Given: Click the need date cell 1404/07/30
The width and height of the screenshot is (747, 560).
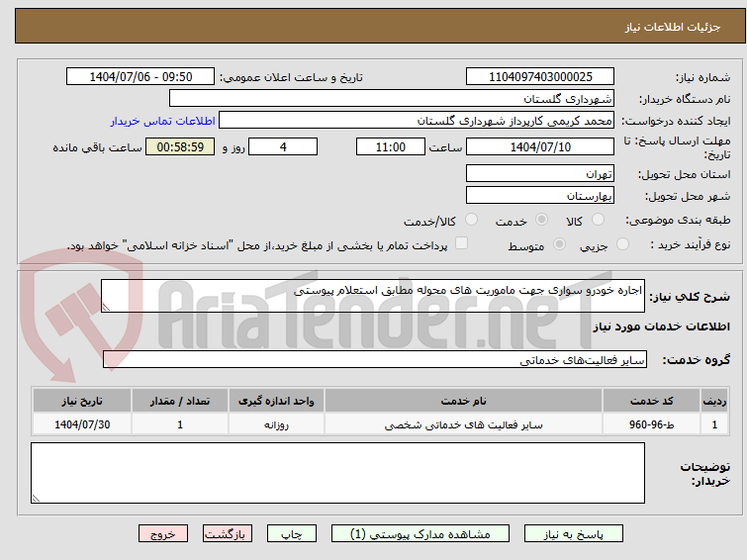Looking at the screenshot, I should [x=82, y=424].
